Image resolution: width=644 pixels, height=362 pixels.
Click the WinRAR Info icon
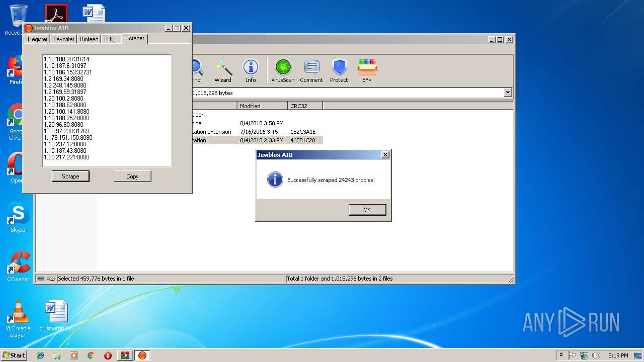click(x=251, y=71)
